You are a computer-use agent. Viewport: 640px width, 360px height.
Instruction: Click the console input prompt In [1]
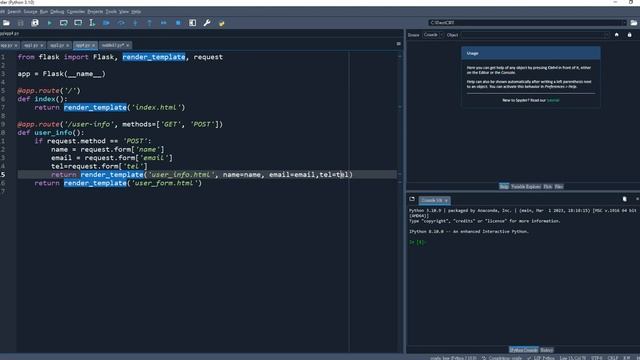417,242
